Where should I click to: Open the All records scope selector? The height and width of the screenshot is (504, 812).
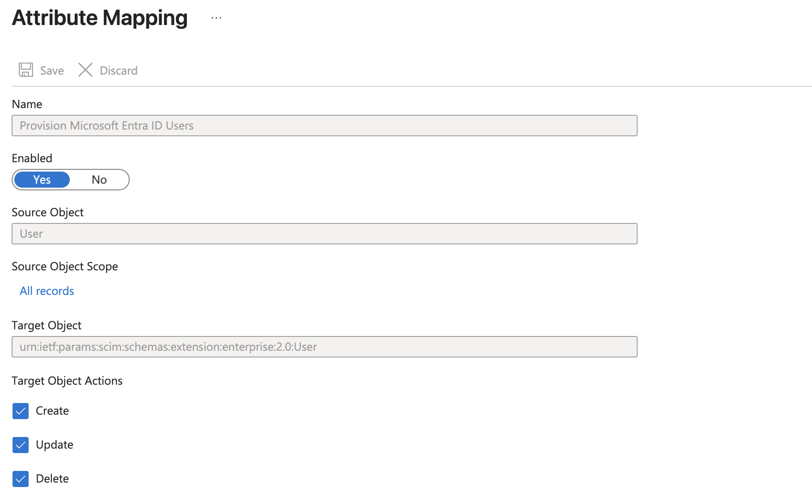(47, 291)
